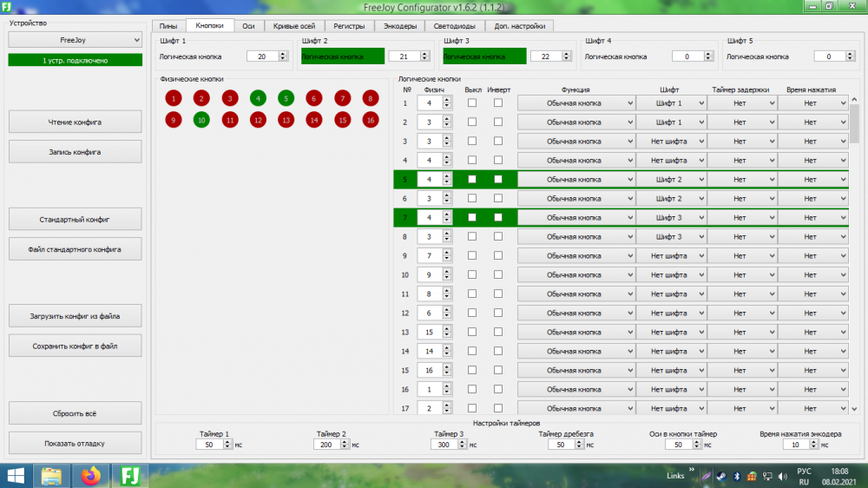Open Шифт dropdown for logical button 13

pyautogui.click(x=671, y=332)
